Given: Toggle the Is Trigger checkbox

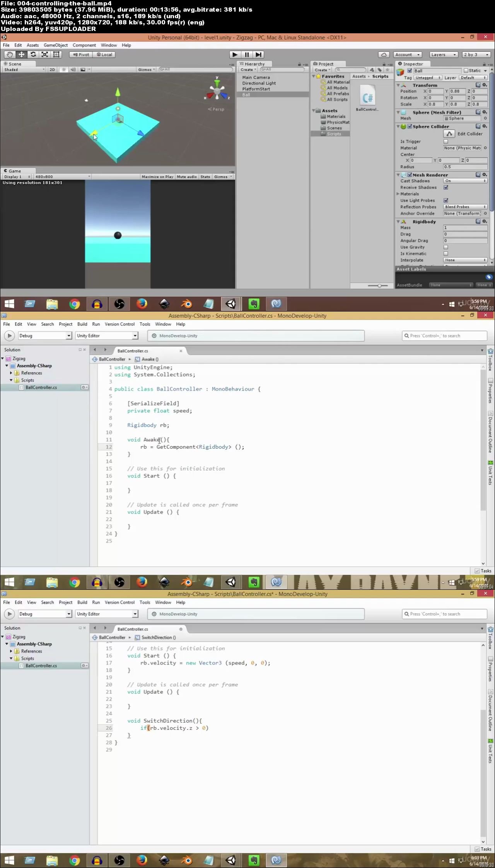Looking at the screenshot, I should (446, 142).
